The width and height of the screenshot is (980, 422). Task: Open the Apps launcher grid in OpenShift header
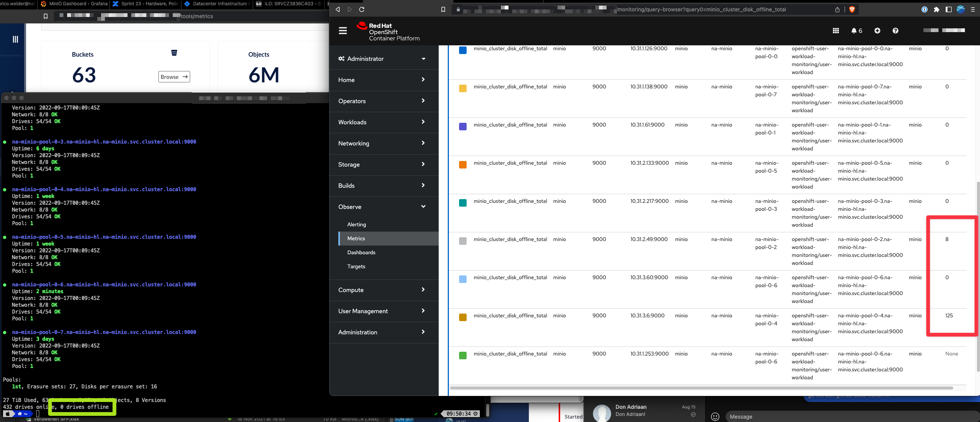[836, 31]
